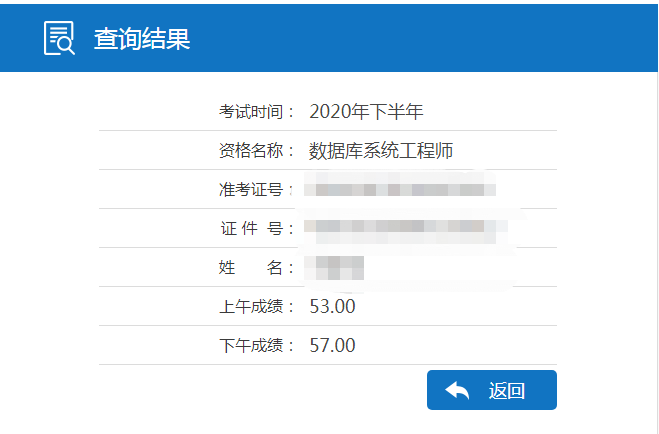Click the 数据库系统工程师 qualification name
Image resolution: width=659 pixels, height=434 pixels.
pyautogui.click(x=381, y=150)
